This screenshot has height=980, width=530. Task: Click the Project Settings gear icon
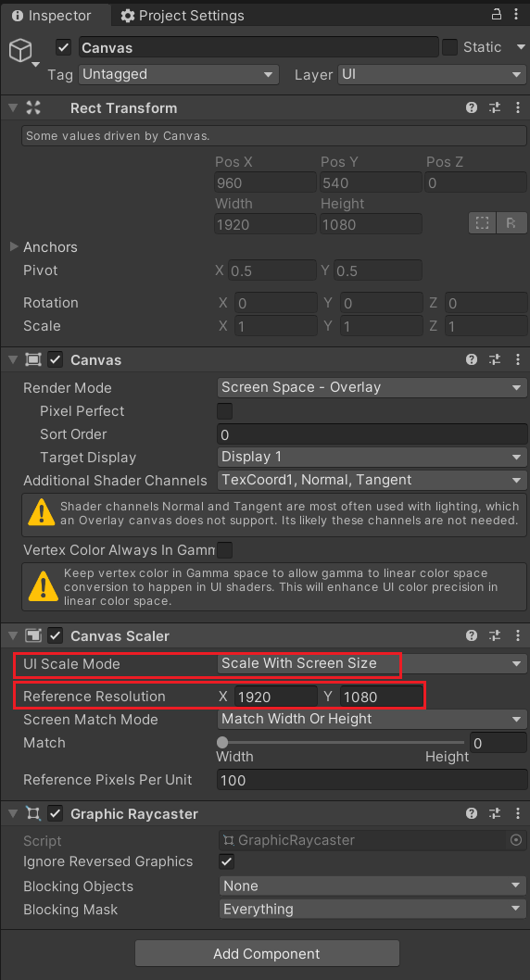128,16
